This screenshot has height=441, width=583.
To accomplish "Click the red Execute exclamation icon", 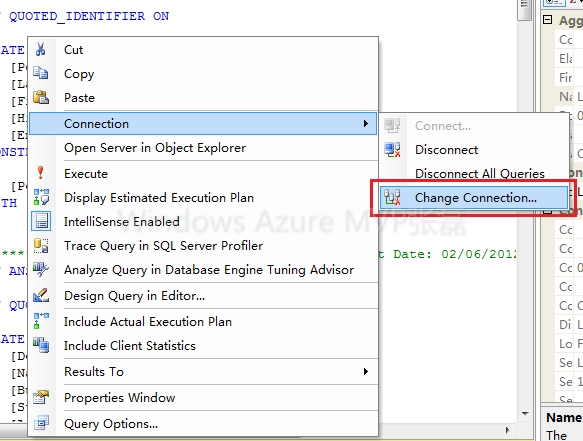I will pos(41,173).
